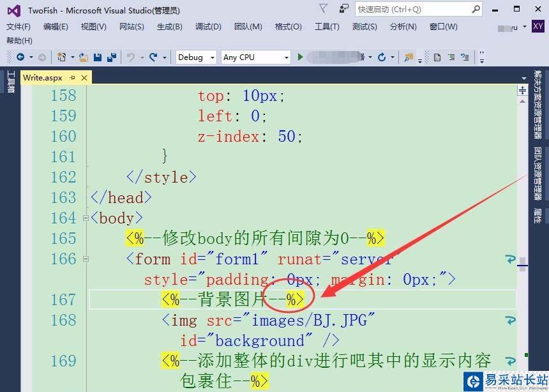Screen dimensions: 549x392
Task: Click the Save All icon
Action: point(112,57)
